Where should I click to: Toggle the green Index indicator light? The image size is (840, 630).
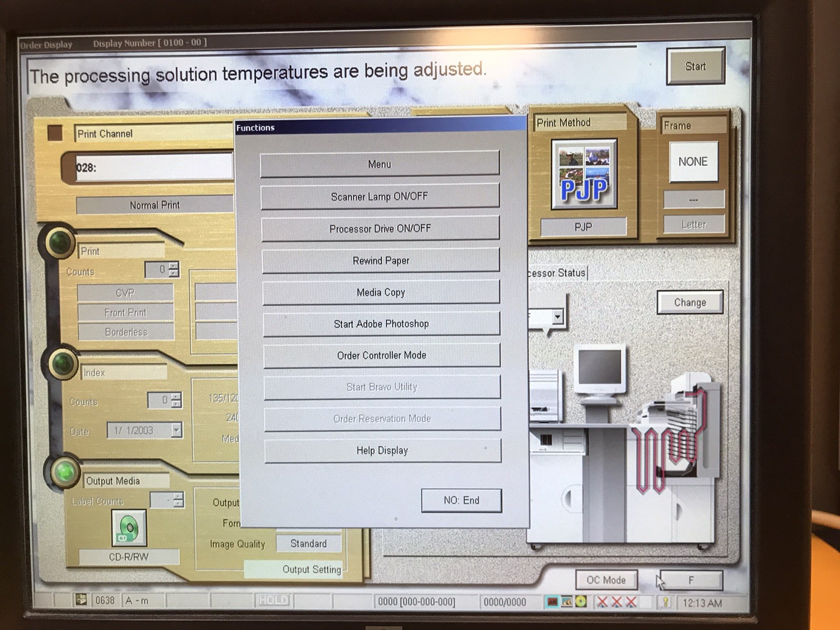tap(63, 363)
